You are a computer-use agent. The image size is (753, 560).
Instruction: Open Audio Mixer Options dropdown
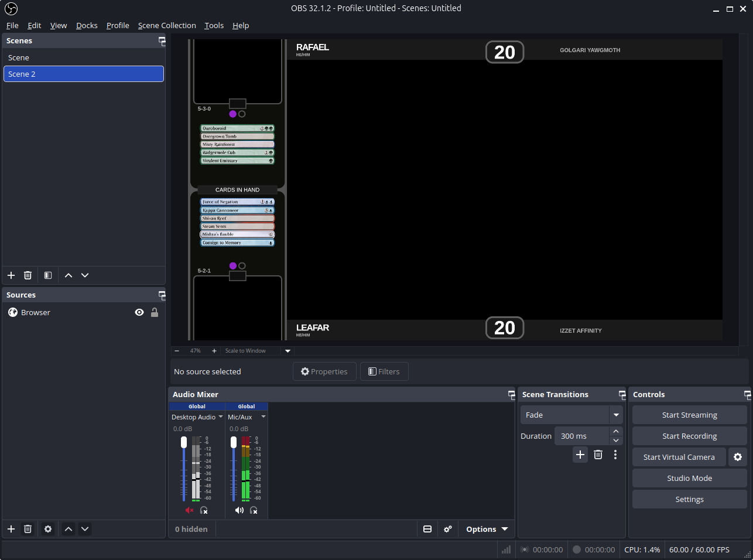[487, 529]
